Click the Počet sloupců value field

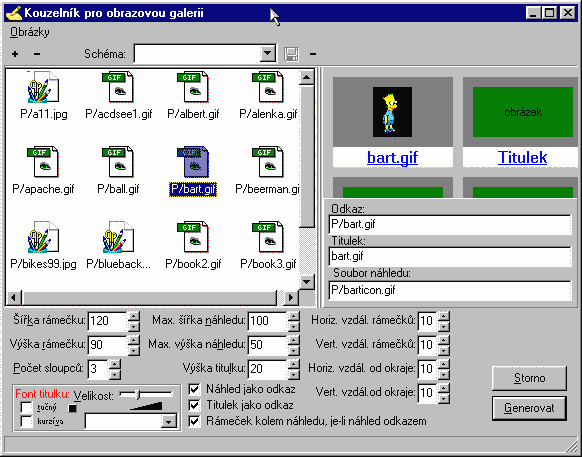98,369
